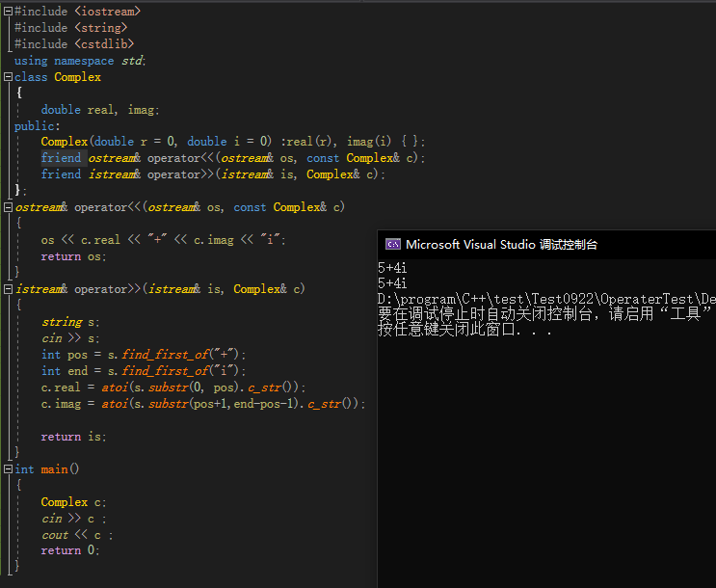Click the first '5+4i' console output line

coord(392,268)
